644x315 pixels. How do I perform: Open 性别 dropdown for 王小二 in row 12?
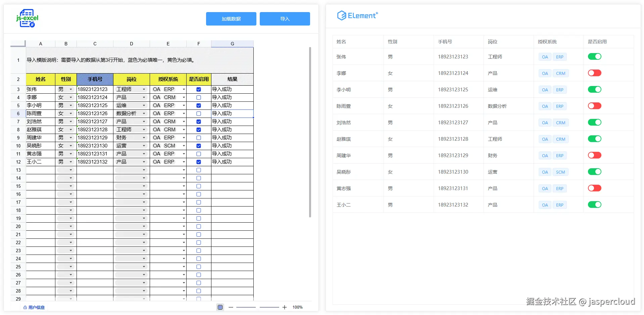71,162
